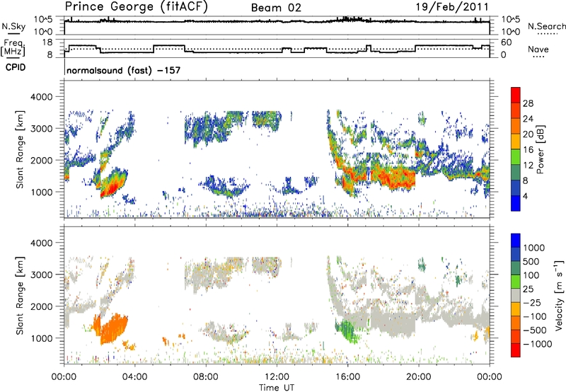Click the orange negative-velocity patch near 02:30 UT
The width and height of the screenshot is (566, 392).
[x=112, y=328]
